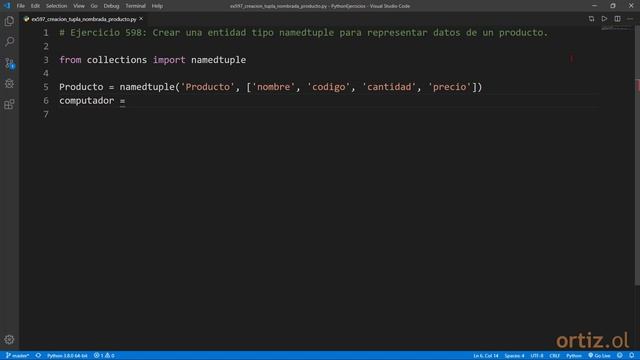Screen dimensions: 640x360
Task: Click the minimap code preview
Action: pyautogui.click(x=616, y=29)
